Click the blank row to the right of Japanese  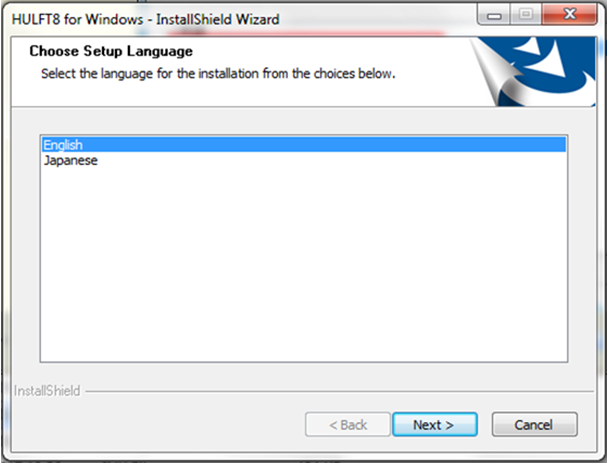[332, 160]
